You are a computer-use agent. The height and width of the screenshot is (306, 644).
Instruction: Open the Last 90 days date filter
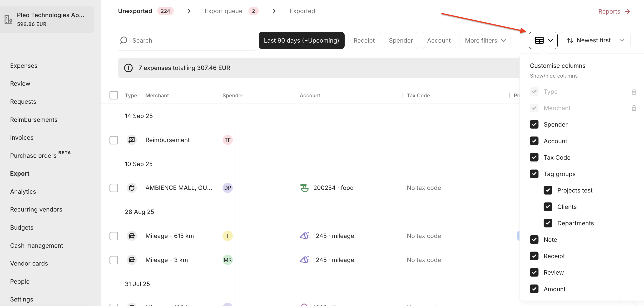(301, 40)
